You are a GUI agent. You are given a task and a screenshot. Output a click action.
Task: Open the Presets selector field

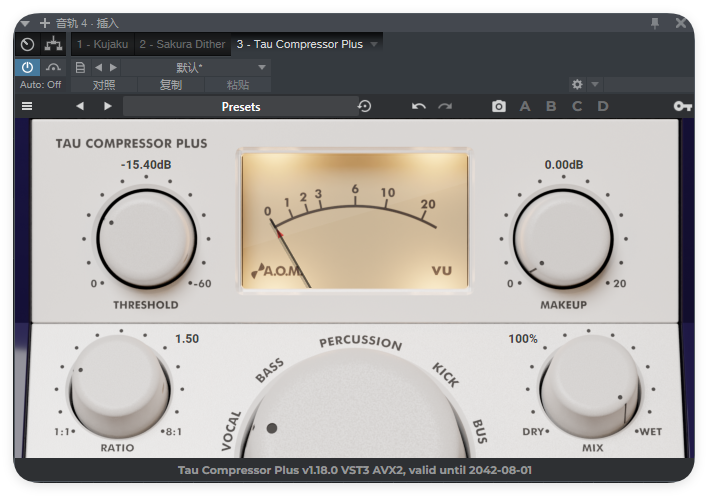tap(240, 107)
